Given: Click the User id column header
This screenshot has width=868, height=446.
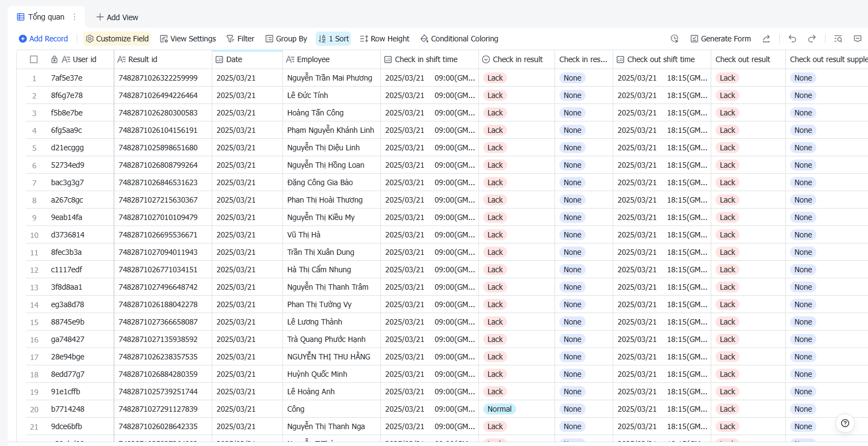Looking at the screenshot, I should tap(79, 59).
